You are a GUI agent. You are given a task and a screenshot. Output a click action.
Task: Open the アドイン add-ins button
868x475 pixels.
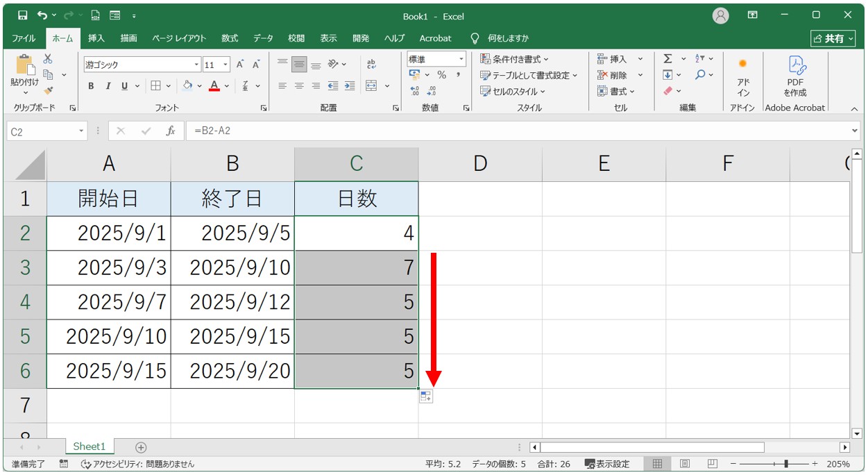[x=743, y=78]
